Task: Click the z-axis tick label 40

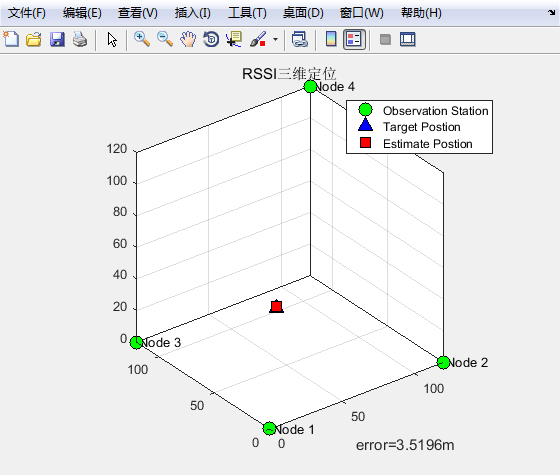Action: 120,275
